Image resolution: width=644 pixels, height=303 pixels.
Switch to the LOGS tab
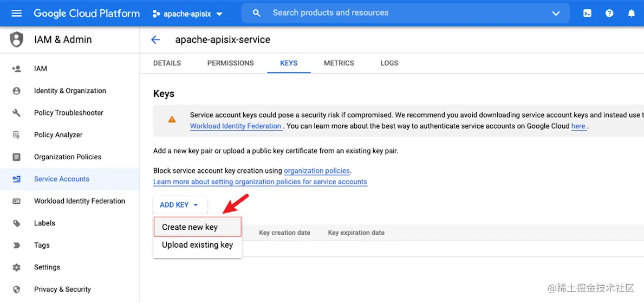[x=389, y=63]
